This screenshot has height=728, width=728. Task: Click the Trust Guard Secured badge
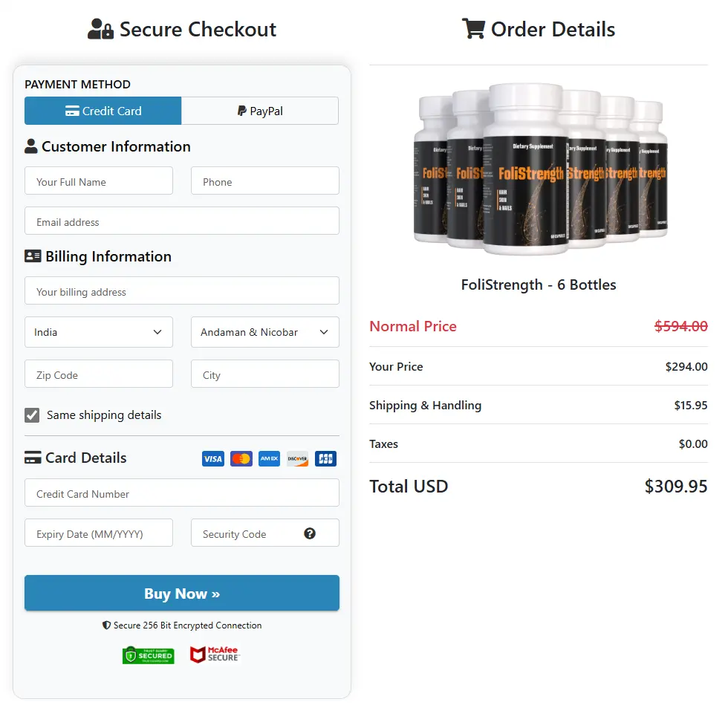click(x=149, y=655)
